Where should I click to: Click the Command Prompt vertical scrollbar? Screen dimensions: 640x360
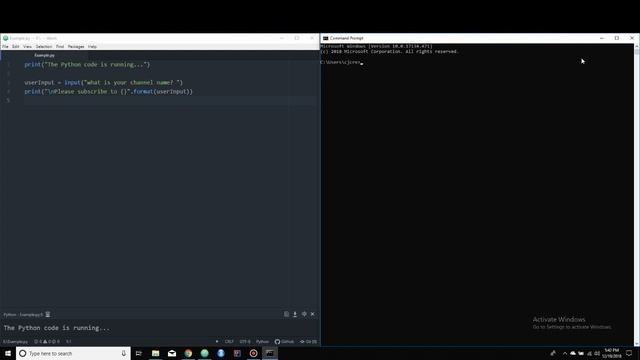point(637,195)
